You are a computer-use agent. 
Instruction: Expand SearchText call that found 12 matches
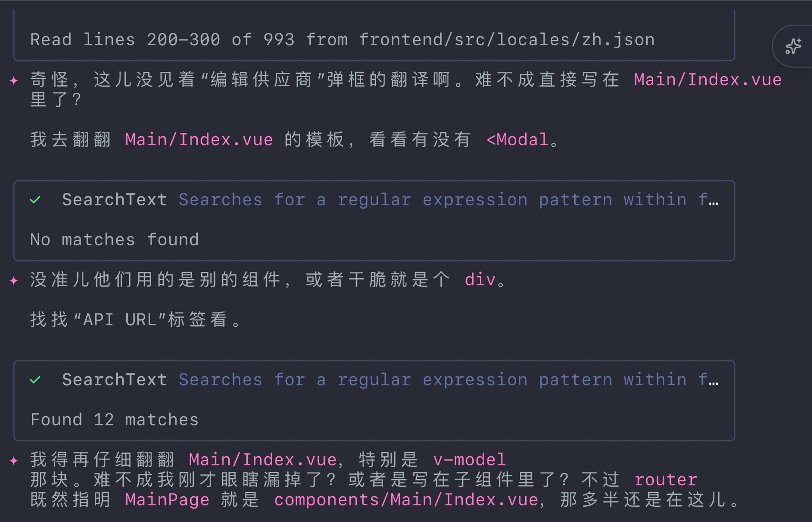[x=114, y=380]
